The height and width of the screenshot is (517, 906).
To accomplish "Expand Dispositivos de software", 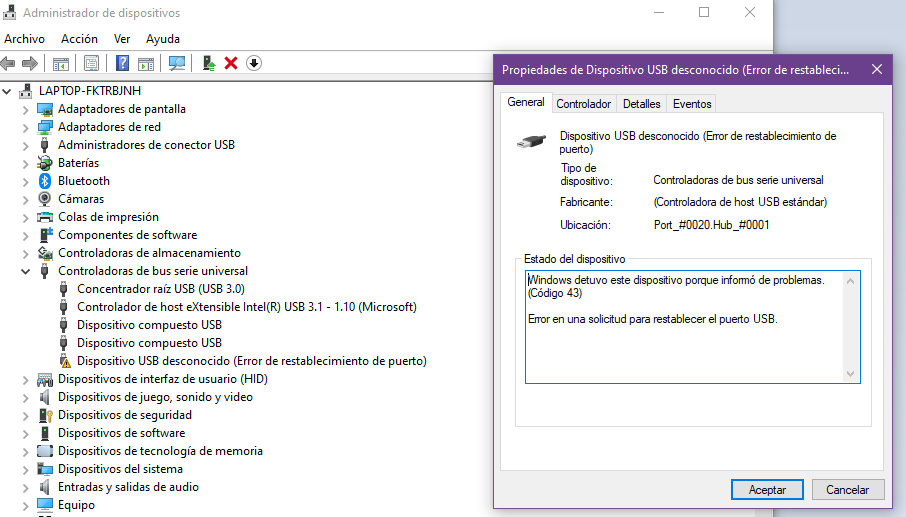I will click(25, 433).
